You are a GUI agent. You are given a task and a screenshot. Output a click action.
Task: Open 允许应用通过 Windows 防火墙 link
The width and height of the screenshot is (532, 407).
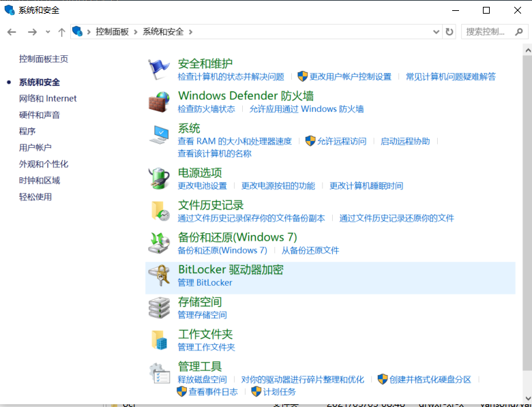[x=306, y=109]
